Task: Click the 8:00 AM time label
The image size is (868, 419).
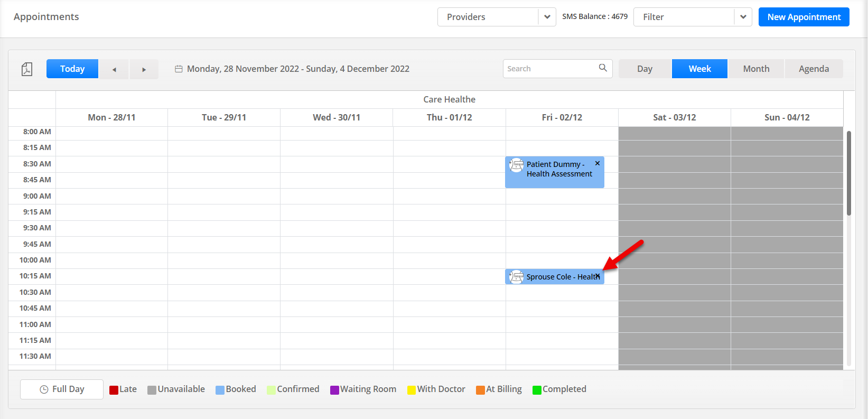Action: tap(37, 132)
